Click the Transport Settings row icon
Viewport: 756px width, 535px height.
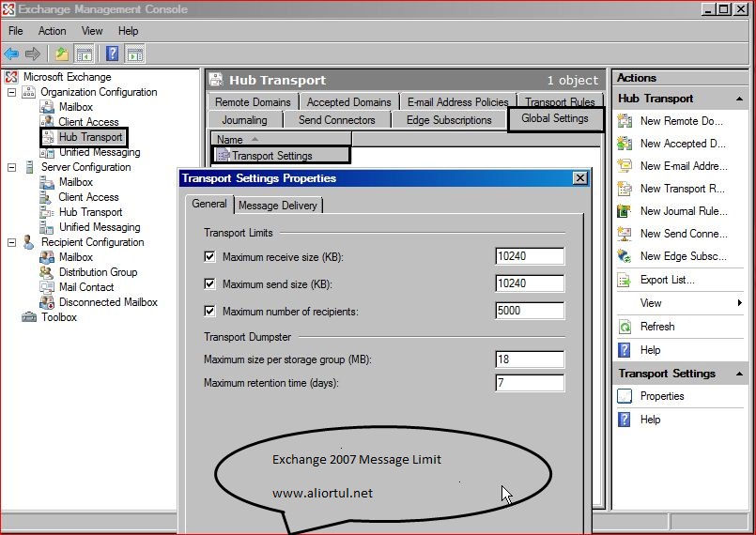pyautogui.click(x=223, y=155)
